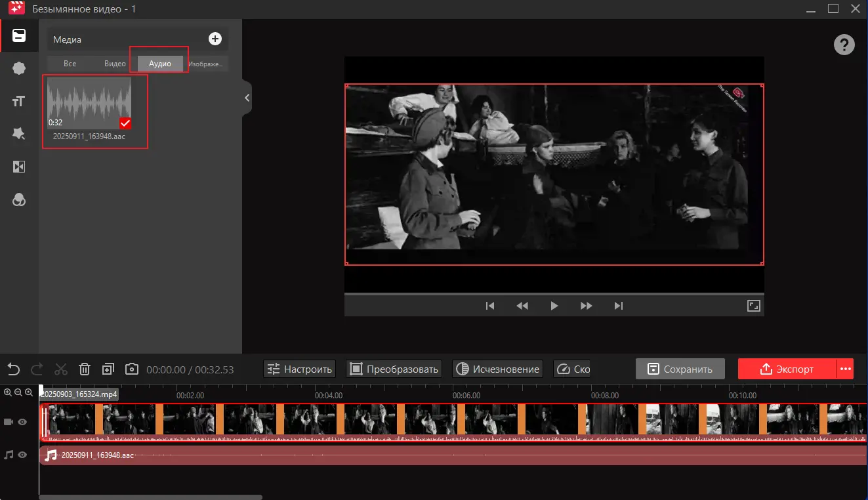
Task: Collapse the media panel with the arrow
Action: (247, 98)
